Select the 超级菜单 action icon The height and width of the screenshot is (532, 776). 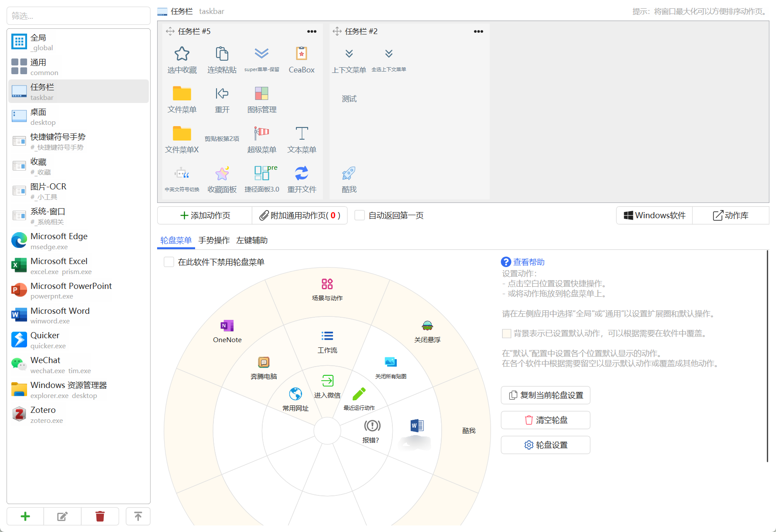[x=262, y=140]
